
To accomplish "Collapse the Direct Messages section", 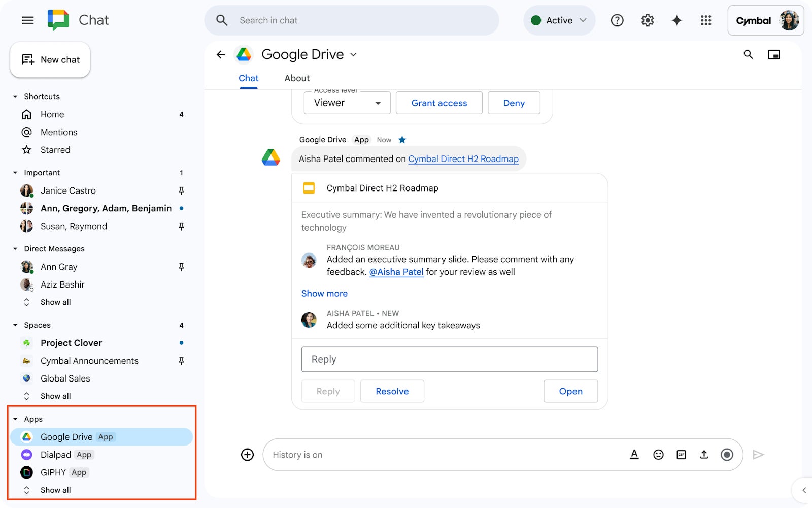I will point(15,249).
